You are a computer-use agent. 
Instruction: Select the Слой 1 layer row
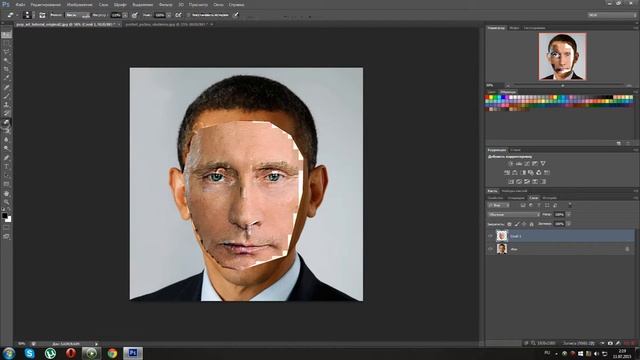coord(560,236)
